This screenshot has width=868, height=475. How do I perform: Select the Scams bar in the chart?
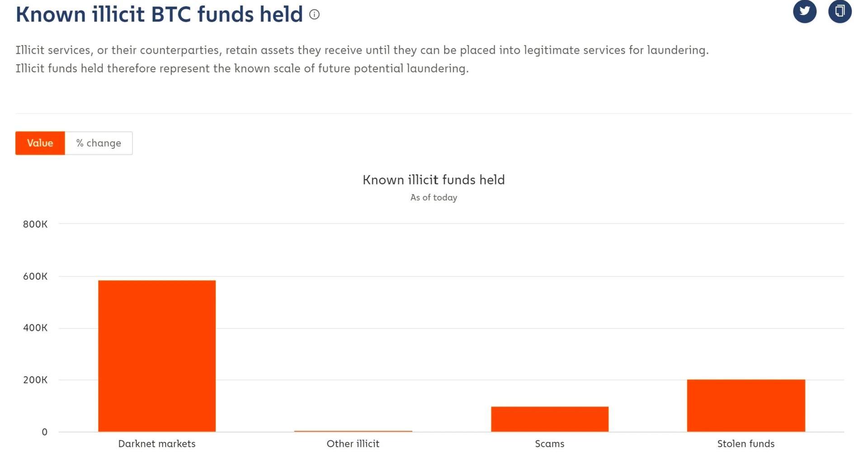(x=550, y=419)
